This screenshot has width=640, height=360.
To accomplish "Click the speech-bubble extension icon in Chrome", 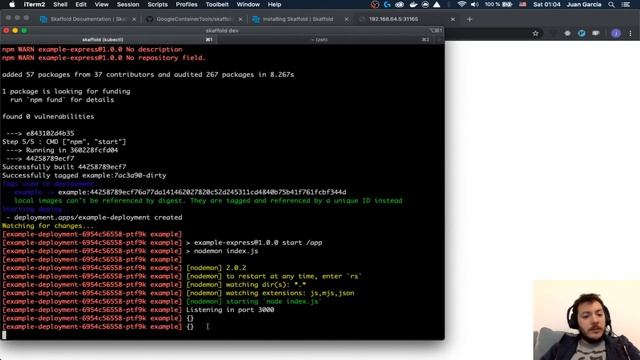I will pos(596,33).
